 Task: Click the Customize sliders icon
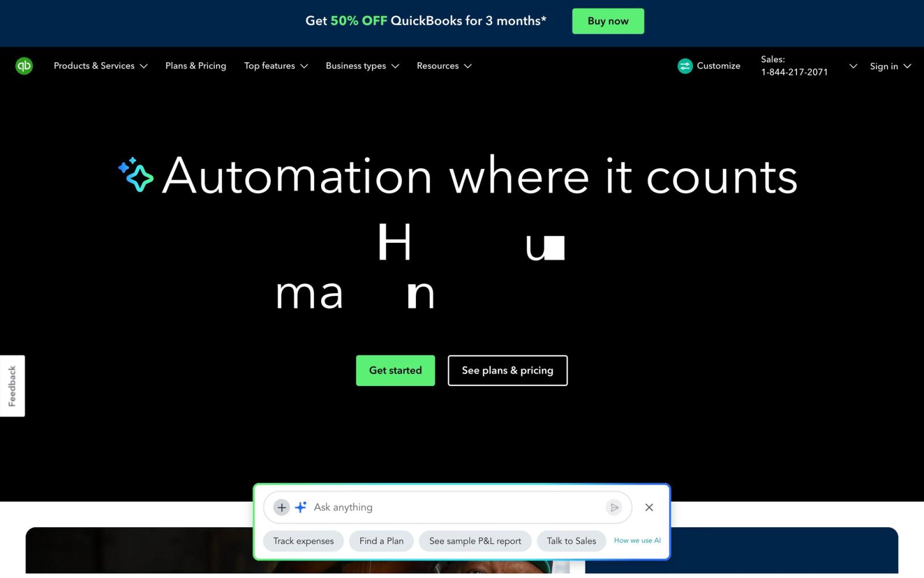[x=685, y=66]
